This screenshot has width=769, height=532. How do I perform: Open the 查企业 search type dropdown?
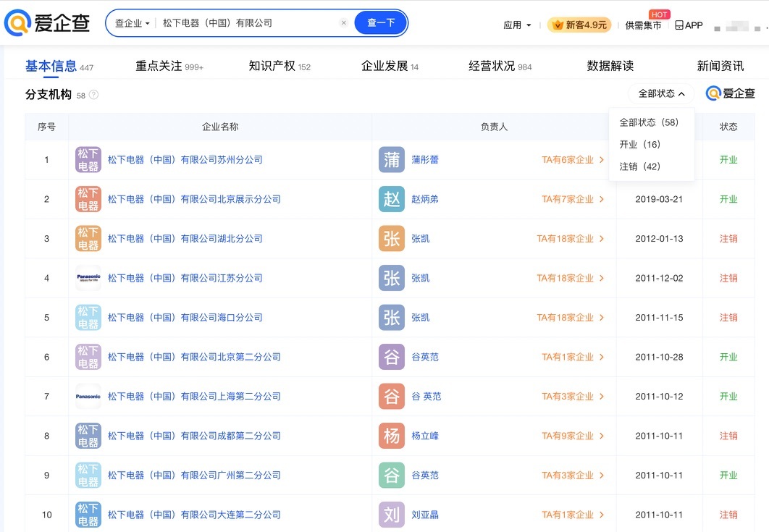(x=132, y=23)
